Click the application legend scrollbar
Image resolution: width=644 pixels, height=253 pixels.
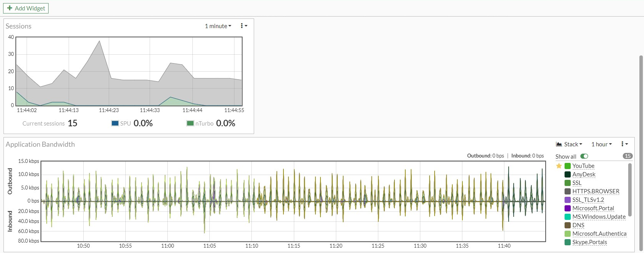(630, 190)
